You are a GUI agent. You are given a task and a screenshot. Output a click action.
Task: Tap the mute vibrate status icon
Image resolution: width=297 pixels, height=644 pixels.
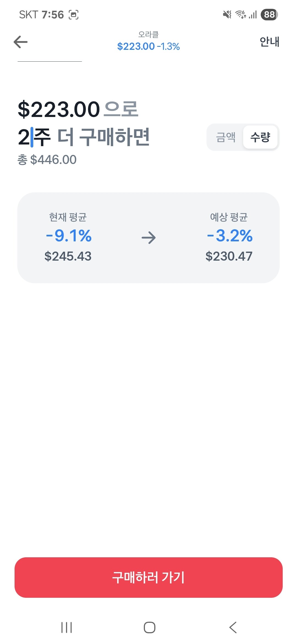click(x=227, y=14)
